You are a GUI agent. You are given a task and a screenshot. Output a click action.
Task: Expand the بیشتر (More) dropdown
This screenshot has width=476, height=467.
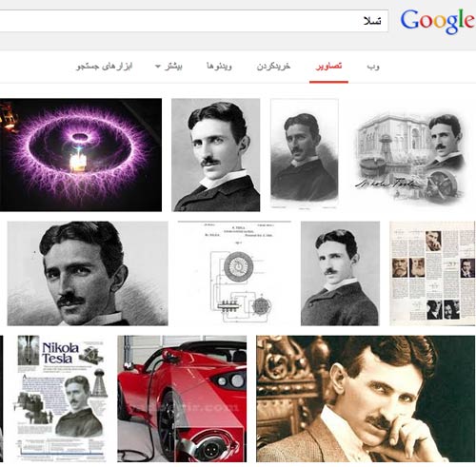click(169, 67)
